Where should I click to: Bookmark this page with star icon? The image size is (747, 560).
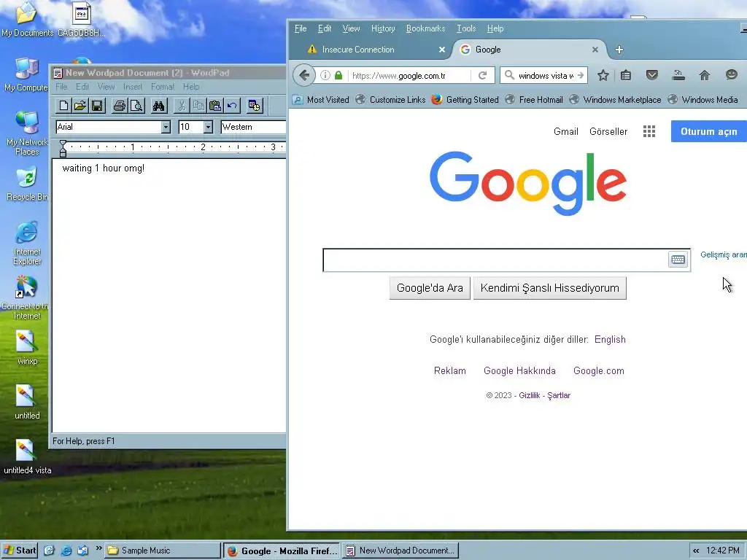pyautogui.click(x=603, y=75)
